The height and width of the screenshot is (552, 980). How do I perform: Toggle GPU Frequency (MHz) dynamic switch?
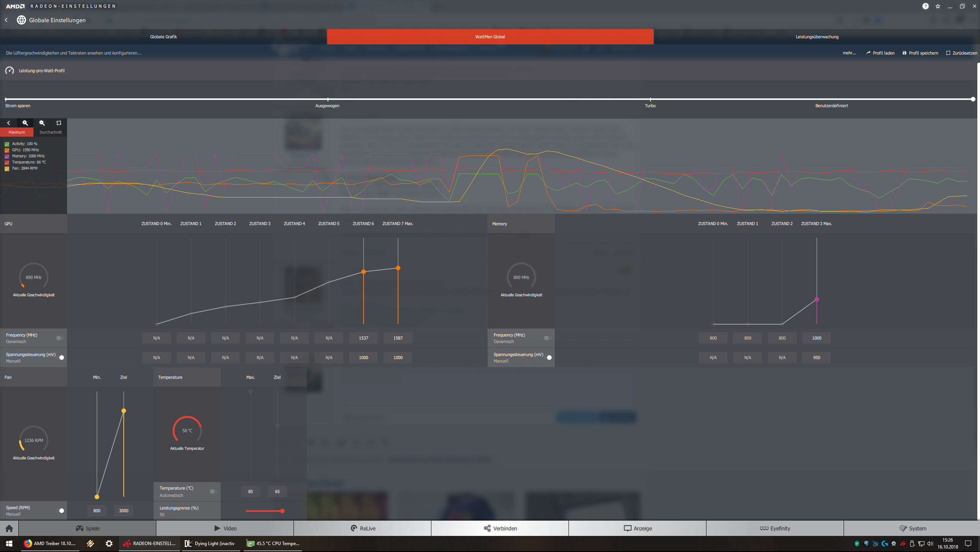click(x=60, y=338)
